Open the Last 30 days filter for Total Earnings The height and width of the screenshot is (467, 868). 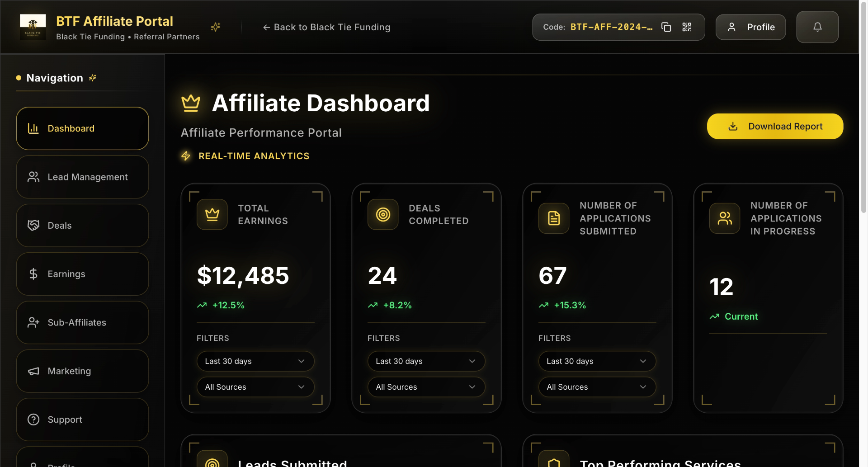pyautogui.click(x=255, y=361)
